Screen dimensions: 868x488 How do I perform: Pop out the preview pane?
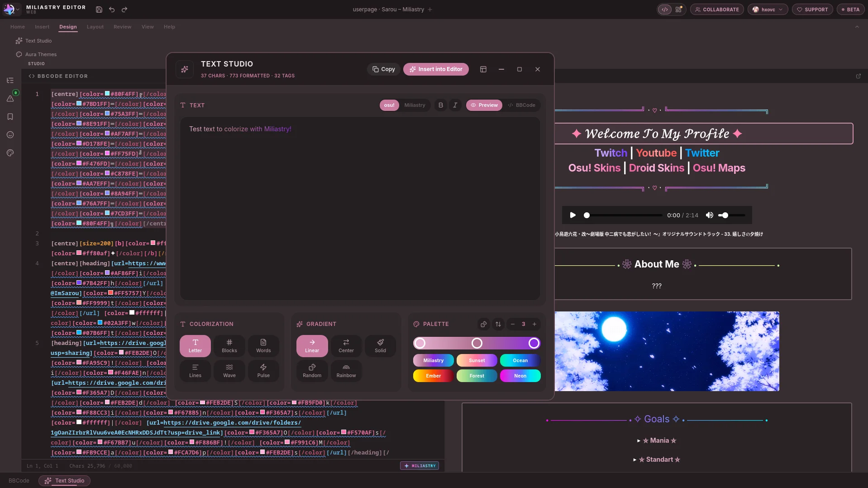coord(858,76)
